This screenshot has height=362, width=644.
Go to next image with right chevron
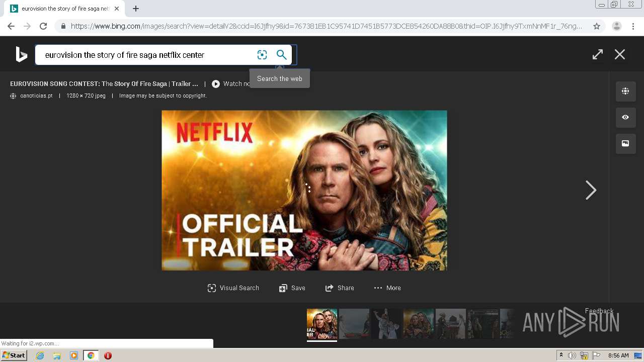click(591, 190)
